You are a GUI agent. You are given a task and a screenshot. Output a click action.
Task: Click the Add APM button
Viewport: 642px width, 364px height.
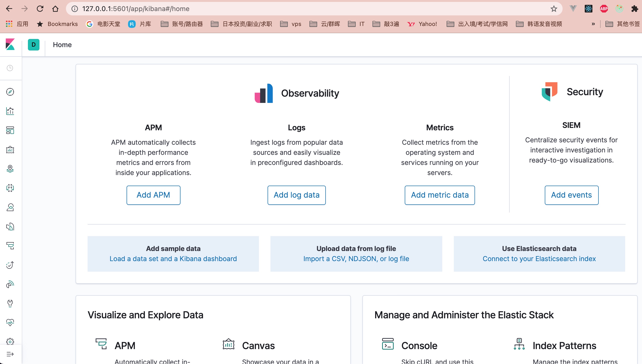(x=153, y=195)
